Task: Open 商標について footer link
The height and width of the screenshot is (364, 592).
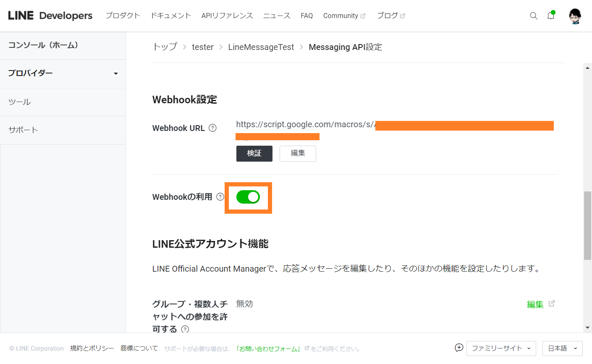Action: 139,348
